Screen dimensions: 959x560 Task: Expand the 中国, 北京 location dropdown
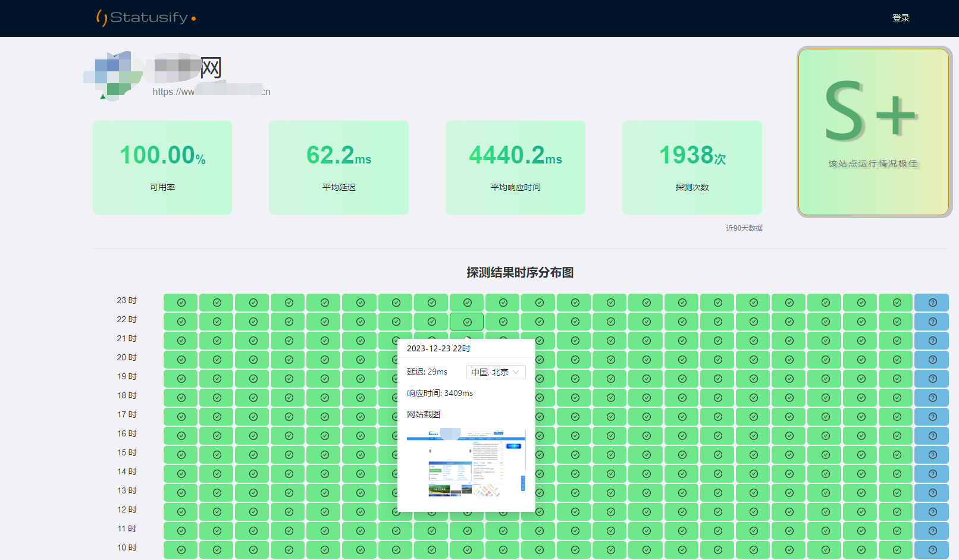pyautogui.click(x=496, y=372)
